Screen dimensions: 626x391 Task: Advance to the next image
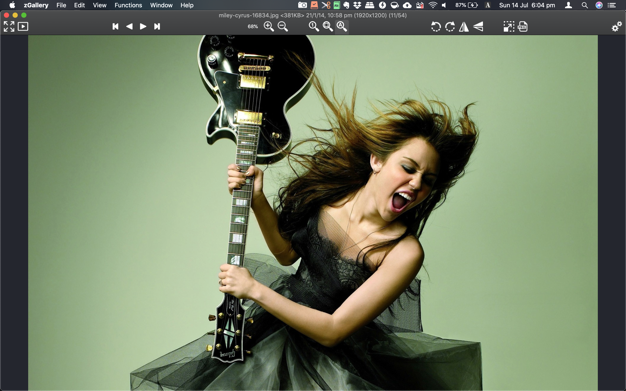click(143, 26)
